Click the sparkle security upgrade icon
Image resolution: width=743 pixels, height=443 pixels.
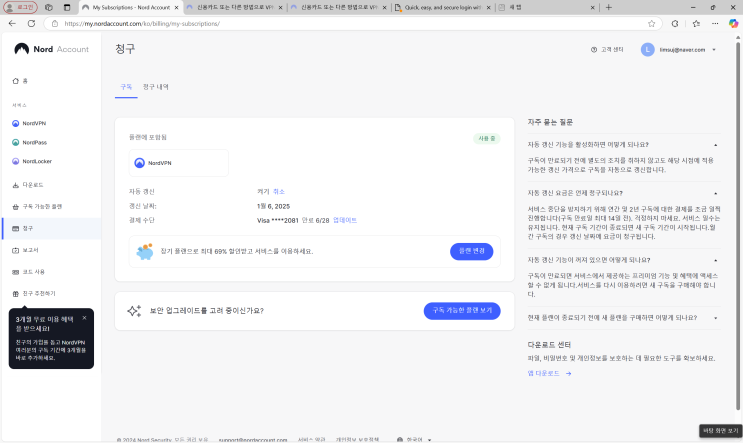[x=134, y=311]
